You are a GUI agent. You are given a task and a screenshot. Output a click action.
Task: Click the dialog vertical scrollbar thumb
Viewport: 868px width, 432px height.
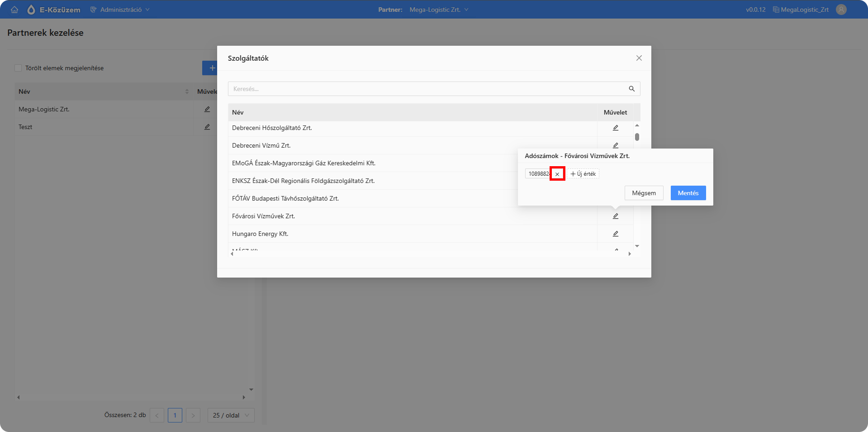(637, 137)
